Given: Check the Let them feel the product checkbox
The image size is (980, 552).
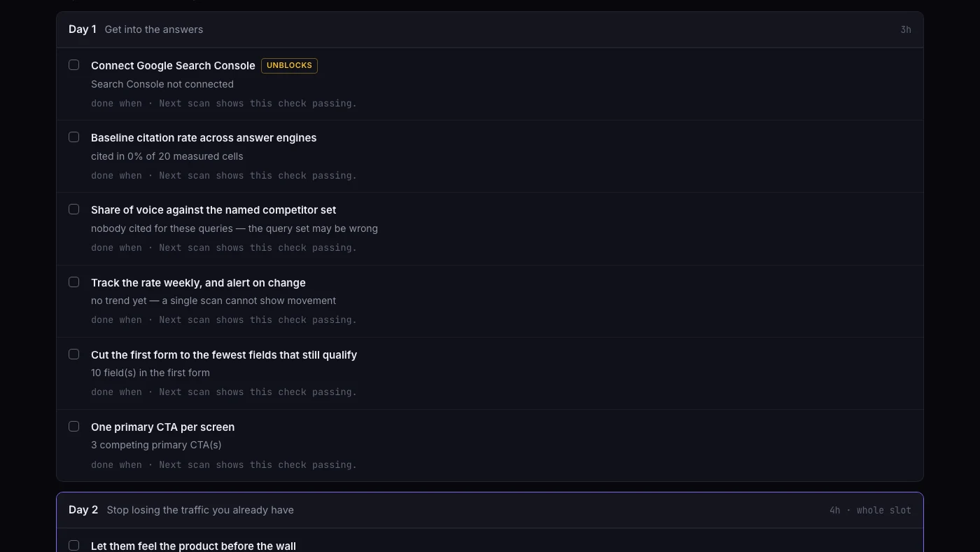Looking at the screenshot, I should 73,546.
